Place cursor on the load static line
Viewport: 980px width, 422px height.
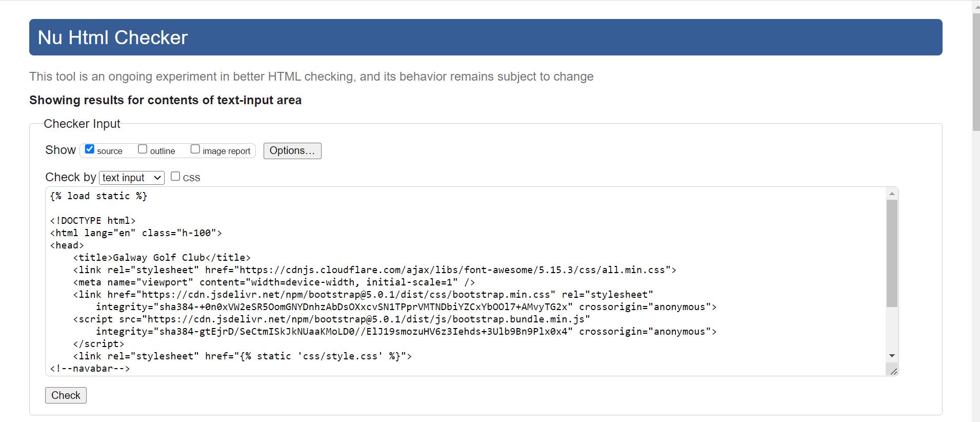click(98, 196)
